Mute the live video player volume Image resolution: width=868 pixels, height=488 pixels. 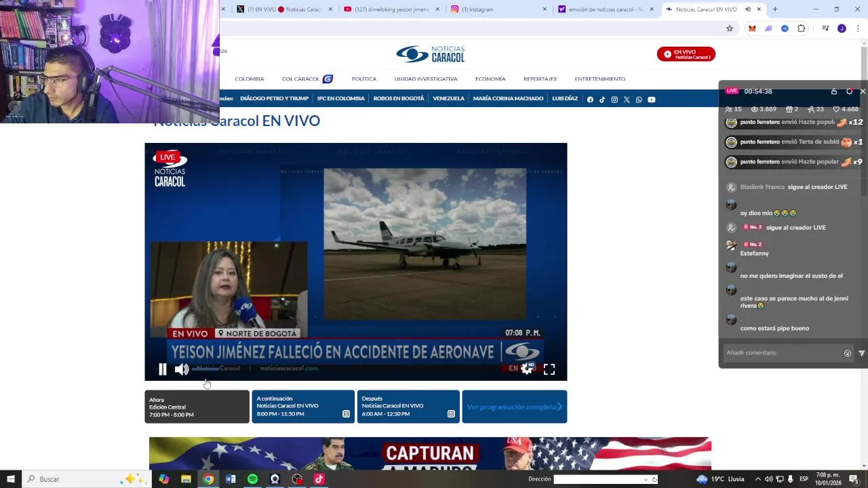click(182, 369)
